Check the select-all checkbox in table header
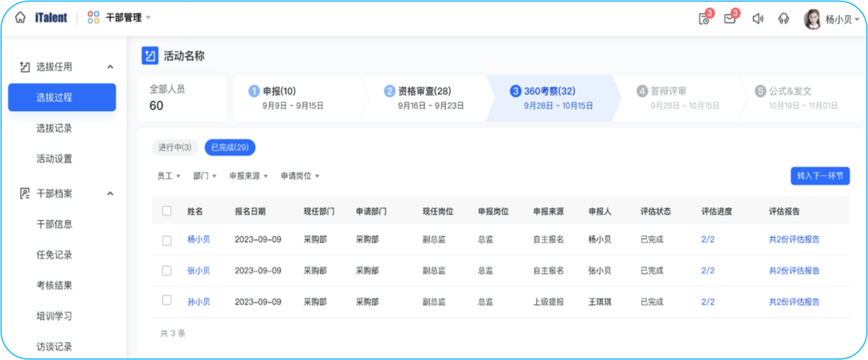The image size is (868, 360). click(x=167, y=211)
